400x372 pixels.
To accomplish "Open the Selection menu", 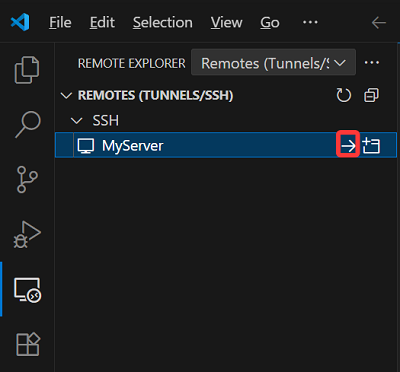I will click(x=163, y=23).
